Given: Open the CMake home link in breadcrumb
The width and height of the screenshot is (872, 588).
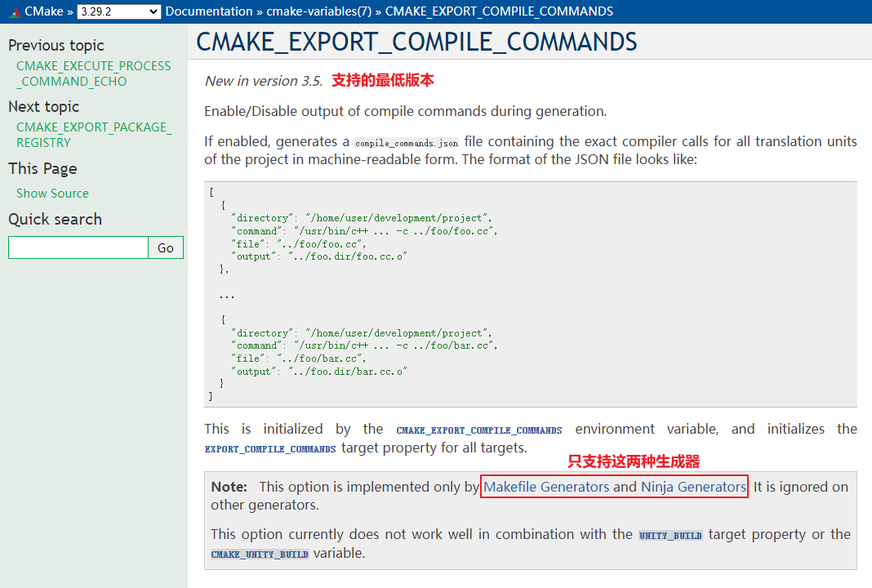Looking at the screenshot, I should pos(44,11).
